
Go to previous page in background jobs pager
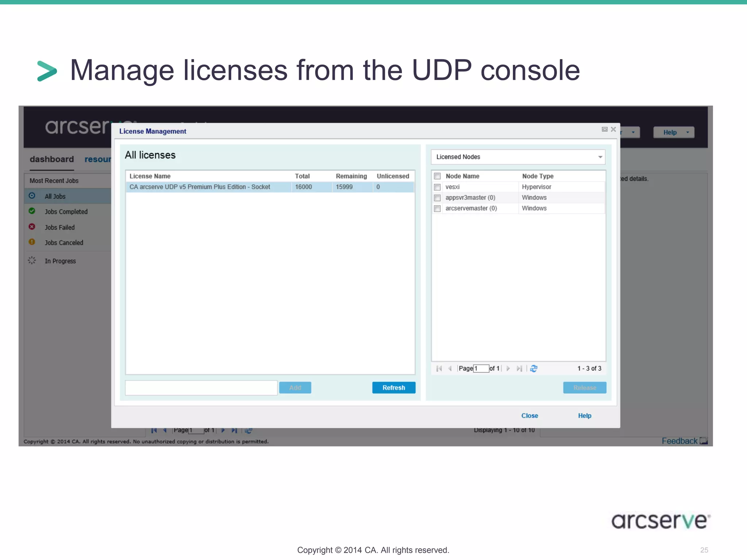point(165,431)
